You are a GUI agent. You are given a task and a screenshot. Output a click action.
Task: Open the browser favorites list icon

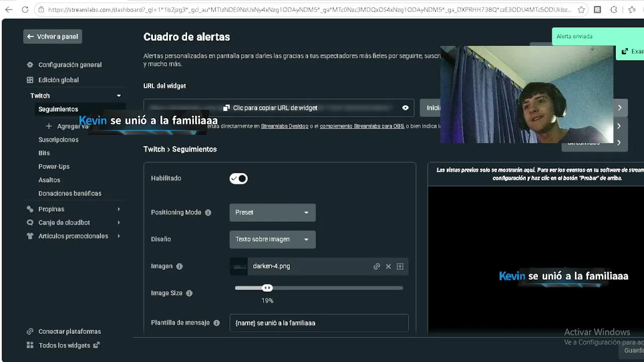point(632,10)
